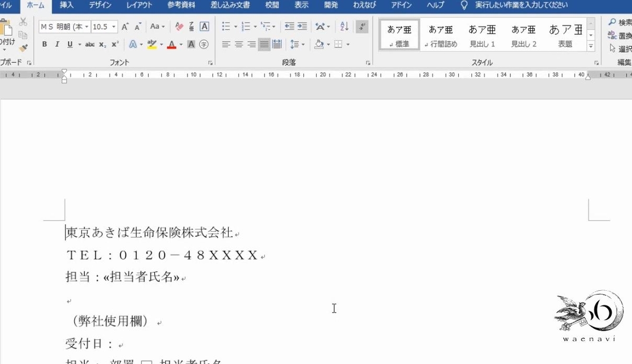Center-align the paragraph text

[x=240, y=44]
